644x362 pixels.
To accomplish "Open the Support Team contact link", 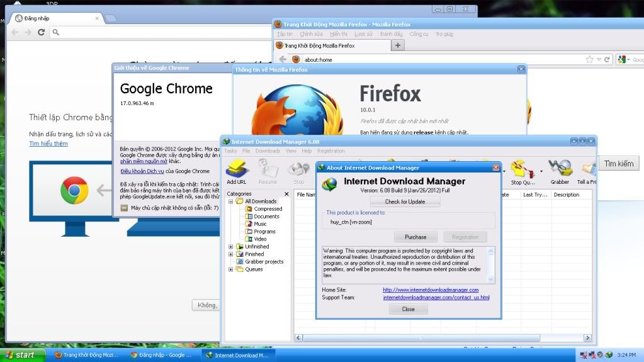I will (436, 298).
